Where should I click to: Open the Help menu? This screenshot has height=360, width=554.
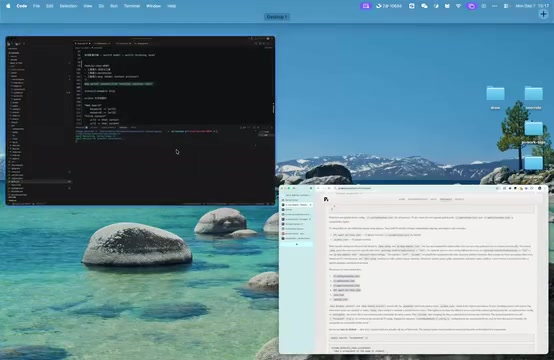pos(171,6)
